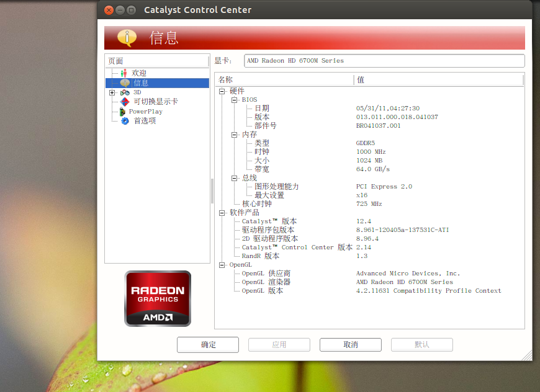Click the 取消 button
Screen dimensions: 540x392
[x=351, y=344]
